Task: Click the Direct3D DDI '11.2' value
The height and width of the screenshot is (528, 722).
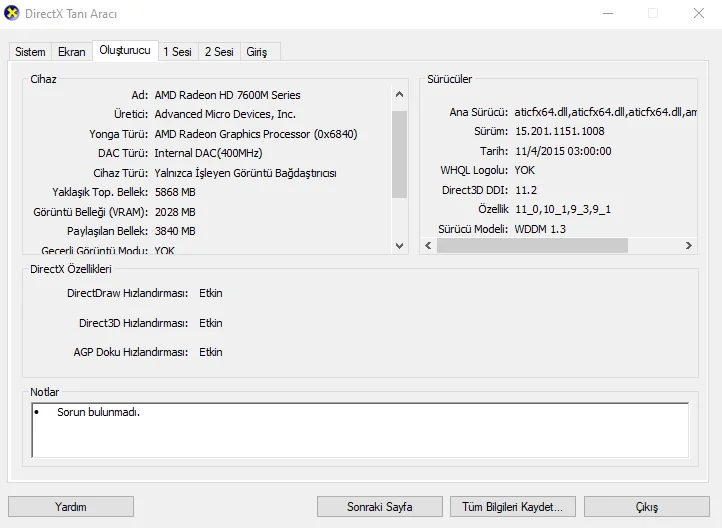Action: [526, 190]
